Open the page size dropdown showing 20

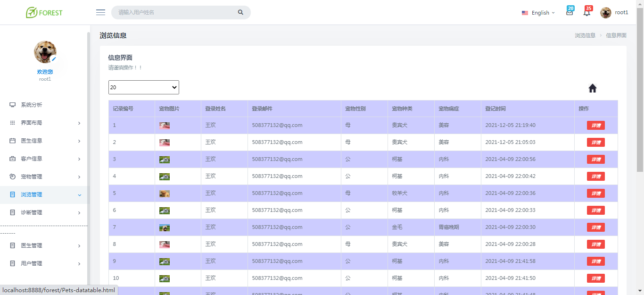point(144,87)
